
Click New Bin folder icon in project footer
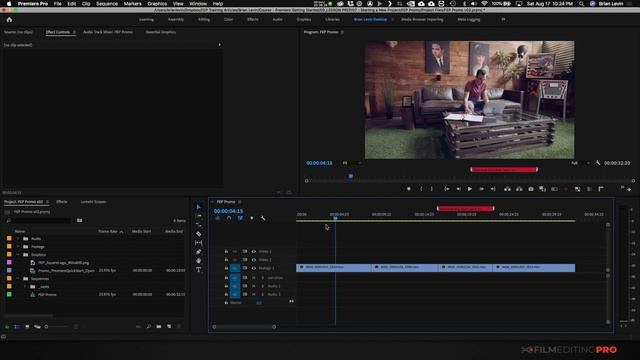[159, 327]
